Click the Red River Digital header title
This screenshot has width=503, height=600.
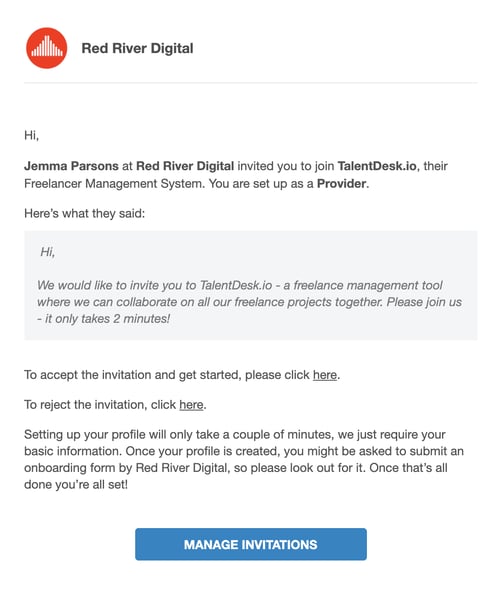pos(137,48)
